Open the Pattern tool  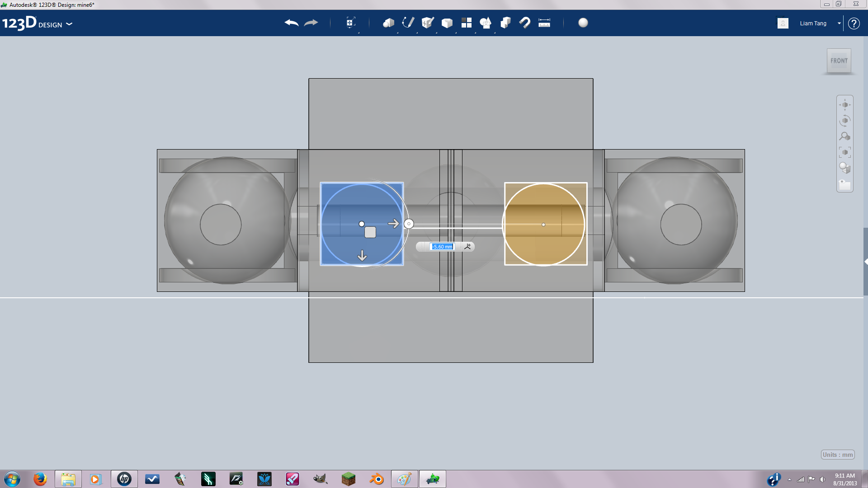click(x=467, y=23)
